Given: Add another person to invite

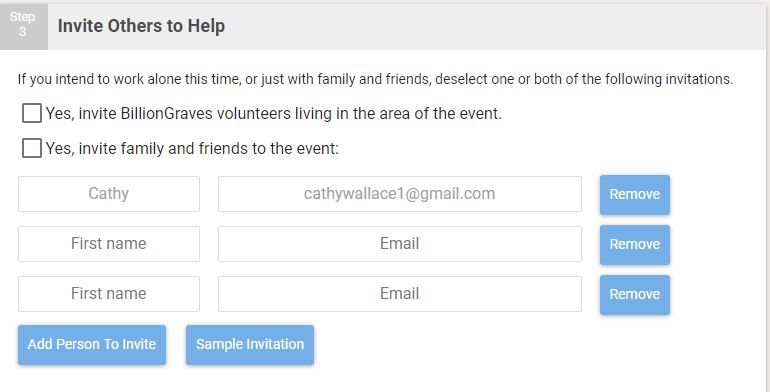Looking at the screenshot, I should point(92,344).
